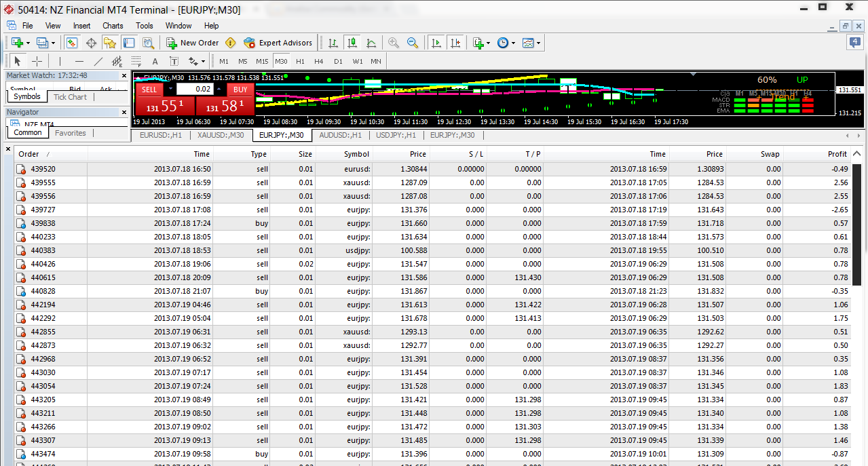Expand the Arrows objects dropdown
Viewport: 868px width, 466px height.
click(x=203, y=61)
